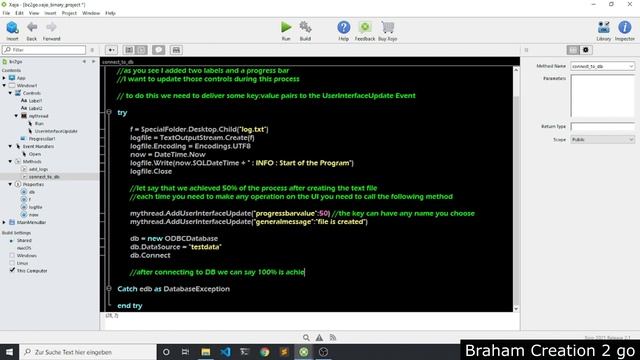The width and height of the screenshot is (640, 360).
Task: Click the Xojo app icon in taskbar
Action: (x=304, y=352)
